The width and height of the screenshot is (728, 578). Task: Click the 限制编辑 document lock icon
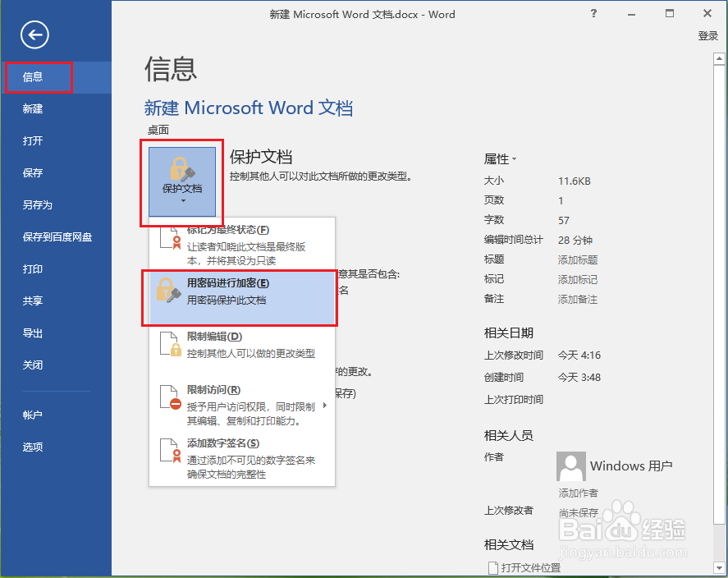pyautogui.click(x=170, y=344)
